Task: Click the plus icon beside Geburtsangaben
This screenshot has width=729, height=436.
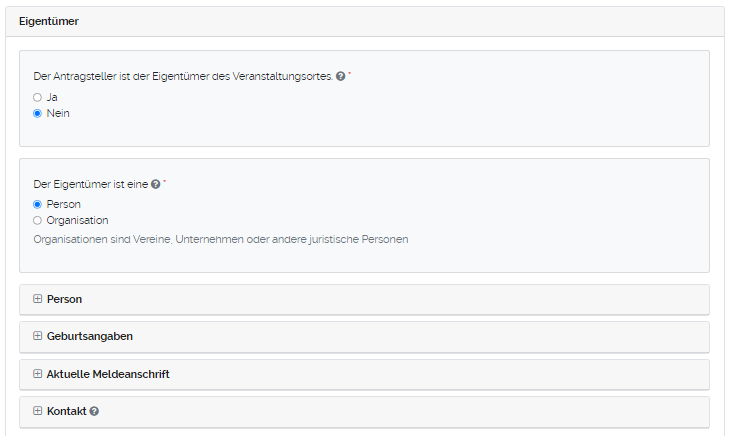Action: tap(38, 336)
